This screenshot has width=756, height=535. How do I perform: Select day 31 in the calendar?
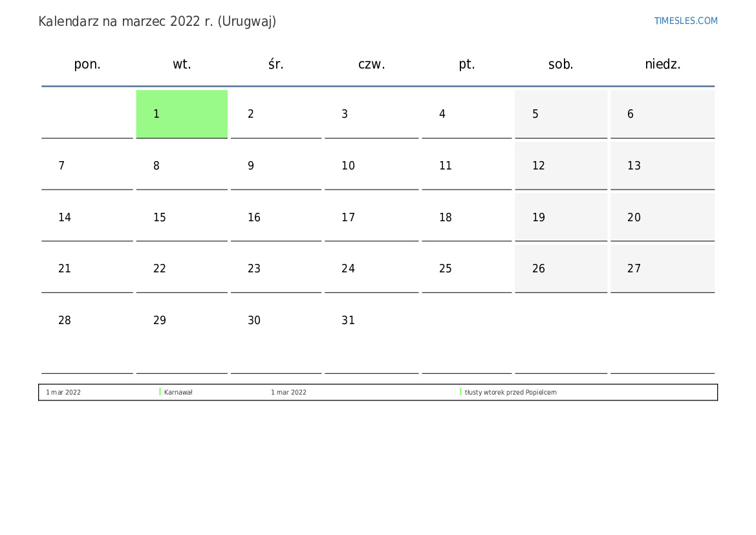pyautogui.click(x=371, y=335)
